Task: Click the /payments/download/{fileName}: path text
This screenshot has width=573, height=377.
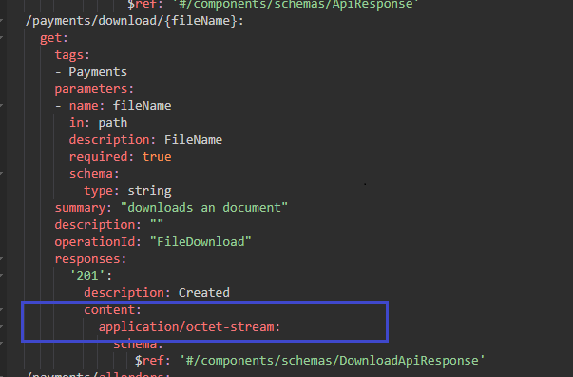Action: [x=134, y=21]
